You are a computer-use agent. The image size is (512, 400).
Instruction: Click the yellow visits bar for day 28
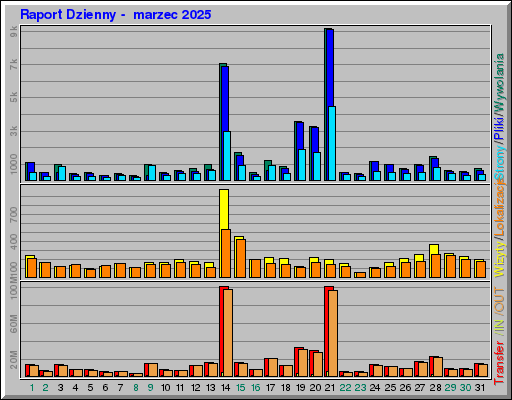click(x=434, y=249)
